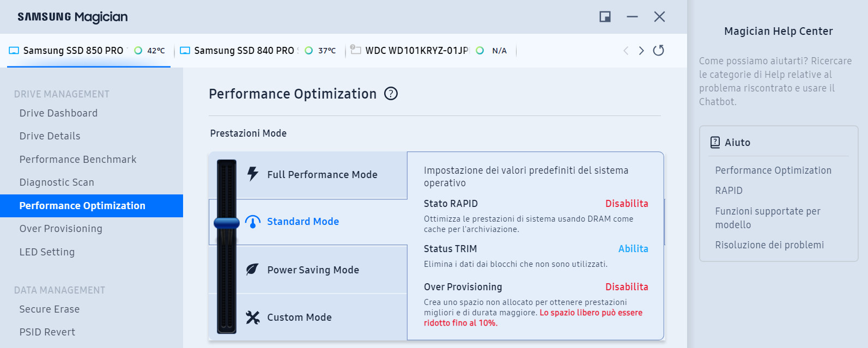Close the Samsung Magician window
Image resolution: width=868 pixels, height=348 pixels.
click(659, 17)
